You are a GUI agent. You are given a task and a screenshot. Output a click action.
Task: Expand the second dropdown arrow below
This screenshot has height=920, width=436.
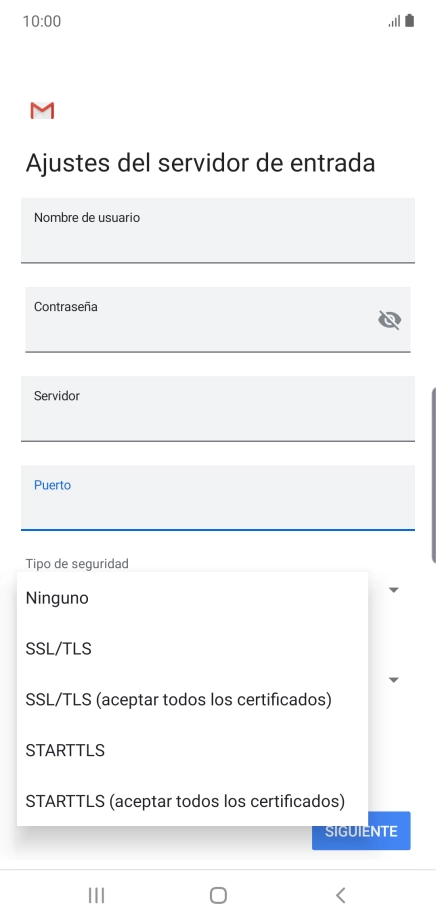(394, 679)
